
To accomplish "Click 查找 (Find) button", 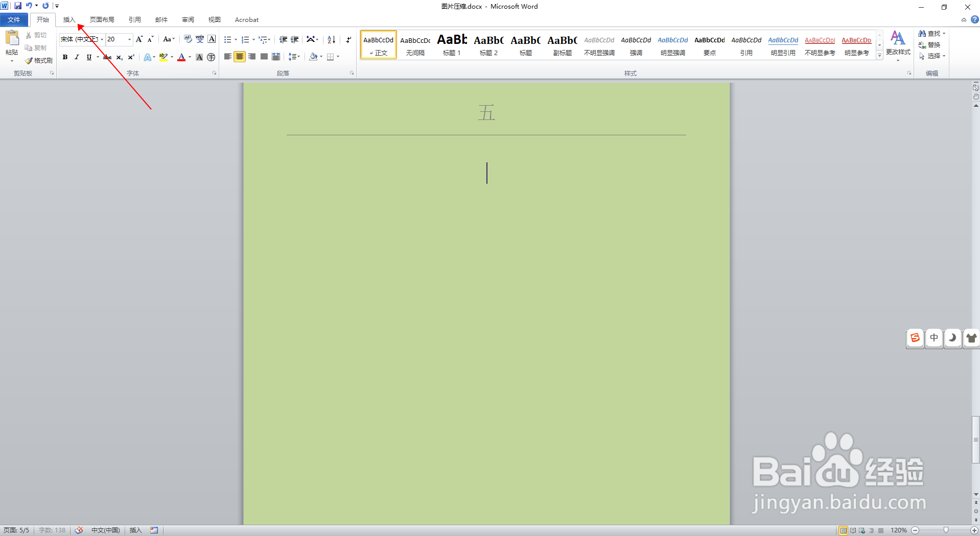I will point(931,34).
